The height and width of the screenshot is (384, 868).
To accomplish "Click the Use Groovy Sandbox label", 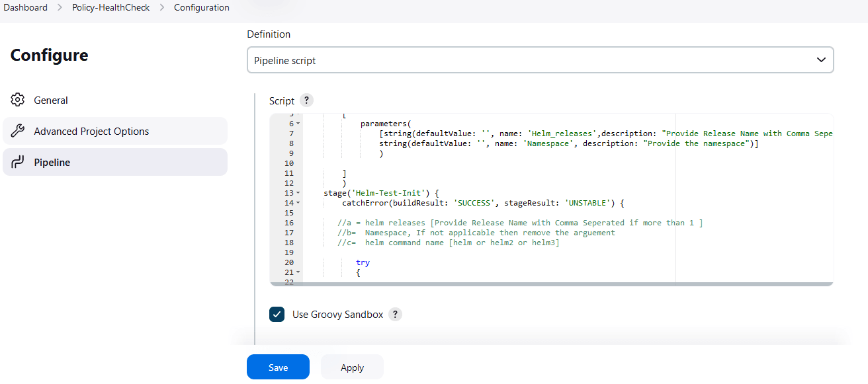I will 337,315.
